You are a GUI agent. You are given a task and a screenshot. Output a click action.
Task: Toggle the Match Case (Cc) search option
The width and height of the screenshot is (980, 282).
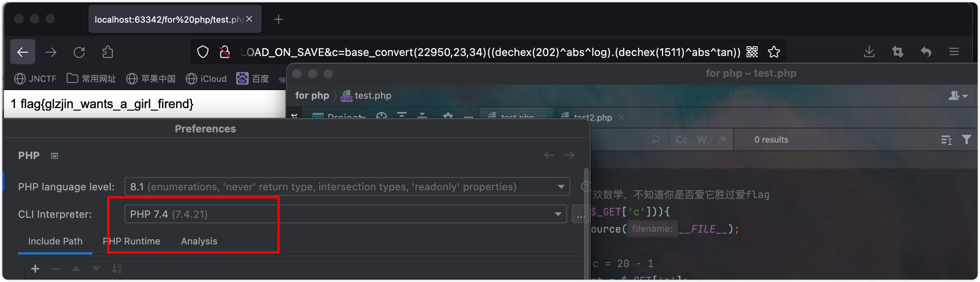(682, 140)
